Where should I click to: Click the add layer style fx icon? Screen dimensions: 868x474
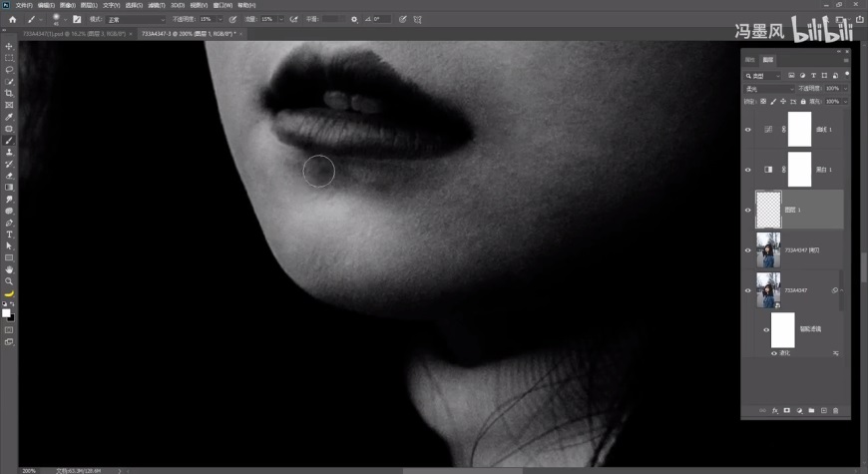pyautogui.click(x=775, y=410)
